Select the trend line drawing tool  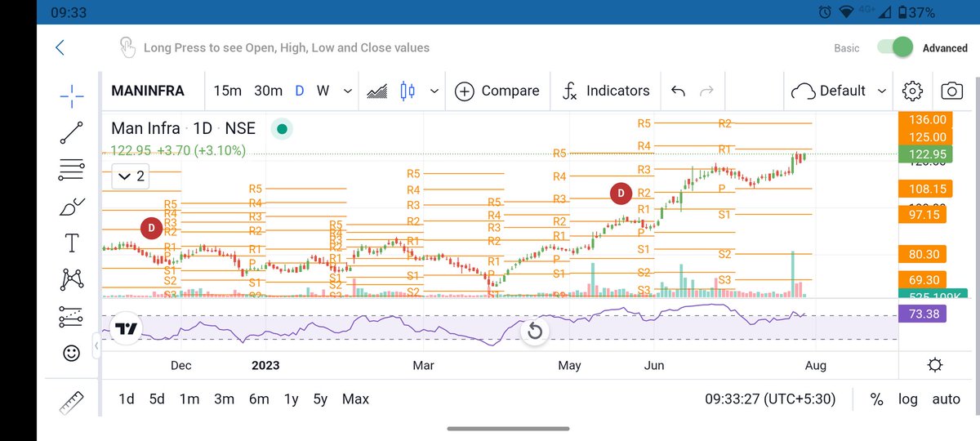tap(72, 133)
